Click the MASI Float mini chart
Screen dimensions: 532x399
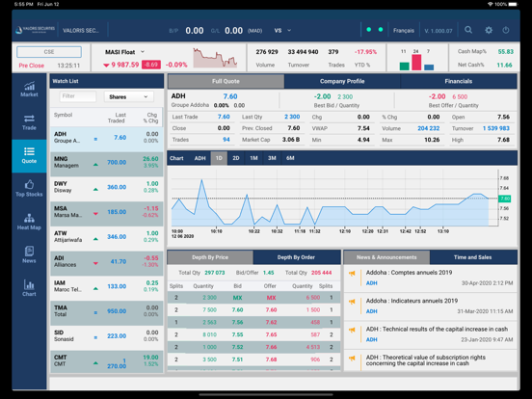coord(215,57)
